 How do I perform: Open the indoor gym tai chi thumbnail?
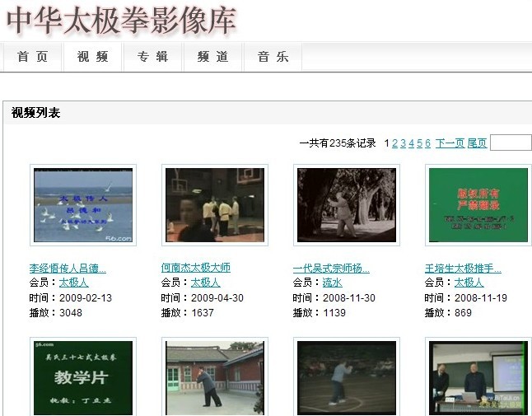click(215, 205)
